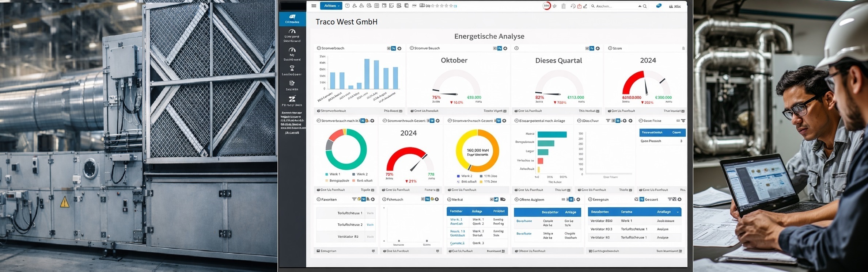Toggle the blue view icon in the Favoriten header
The width and height of the screenshot is (868, 272).
click(363, 199)
